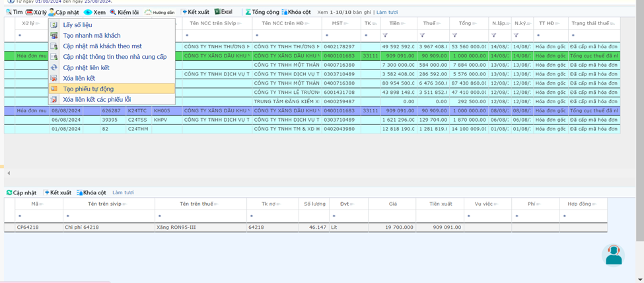
Task: Click Cập nhật mã khách theo mst
Action: point(102,46)
